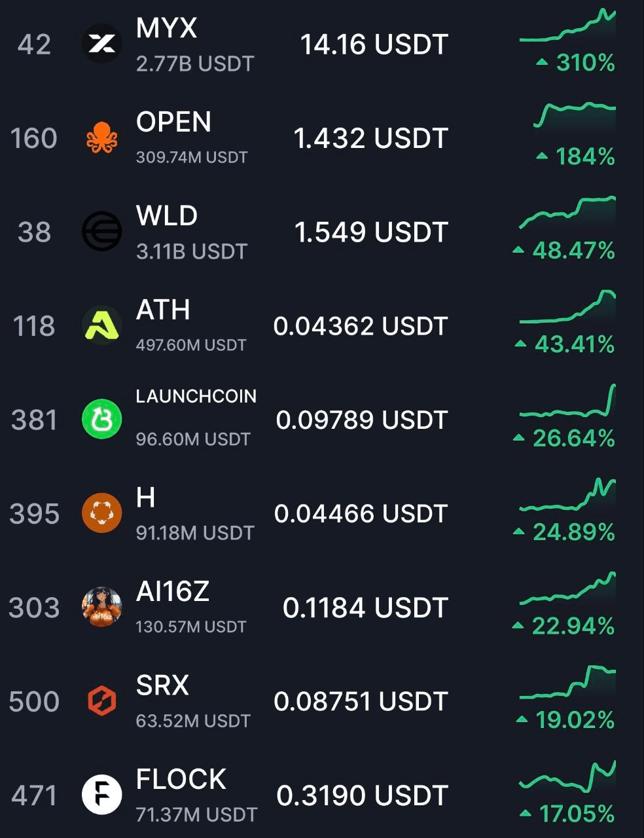Tap the 43.41% change on ATH

tap(565, 344)
